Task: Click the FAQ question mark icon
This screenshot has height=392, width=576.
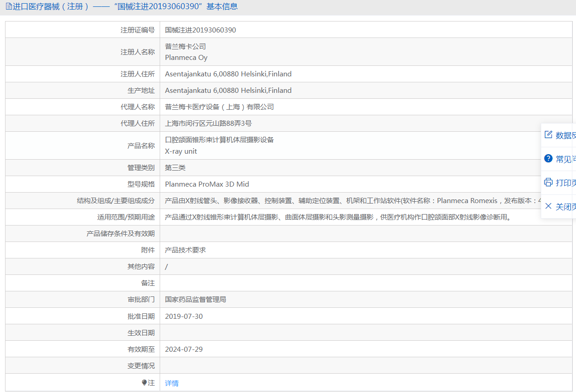Action: 548,158
